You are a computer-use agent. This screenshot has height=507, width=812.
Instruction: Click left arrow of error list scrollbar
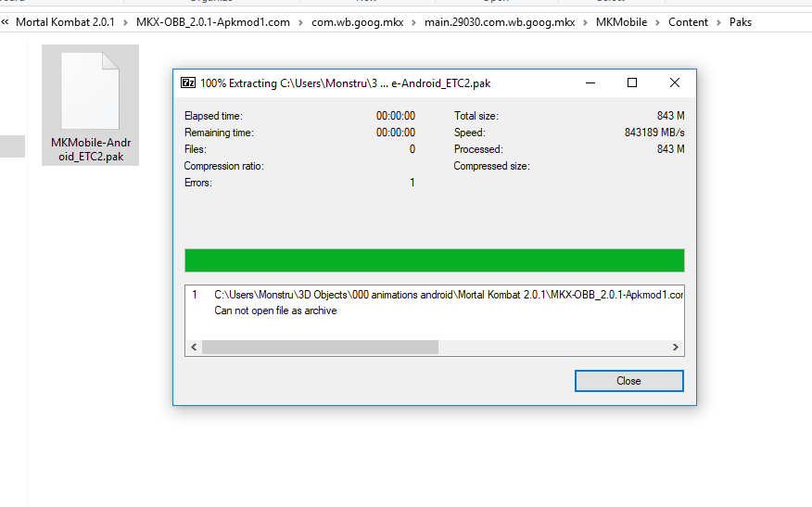(x=194, y=347)
